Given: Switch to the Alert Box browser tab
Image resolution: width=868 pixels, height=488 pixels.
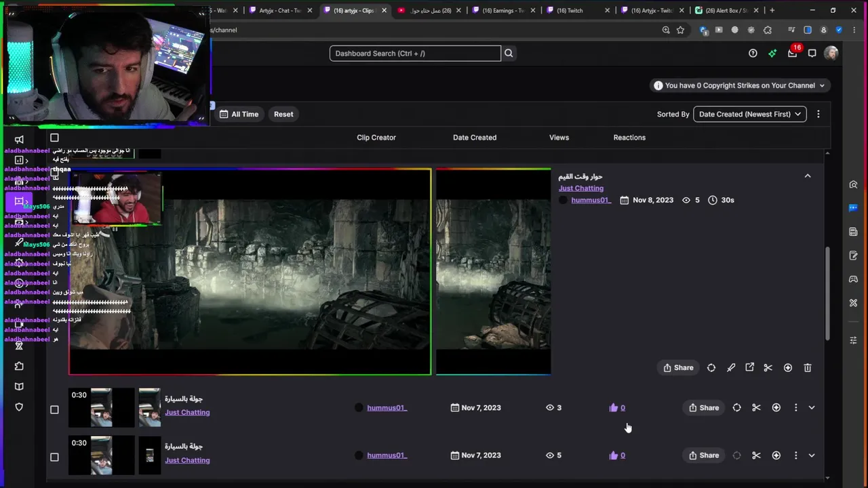Looking at the screenshot, I should click(726, 10).
